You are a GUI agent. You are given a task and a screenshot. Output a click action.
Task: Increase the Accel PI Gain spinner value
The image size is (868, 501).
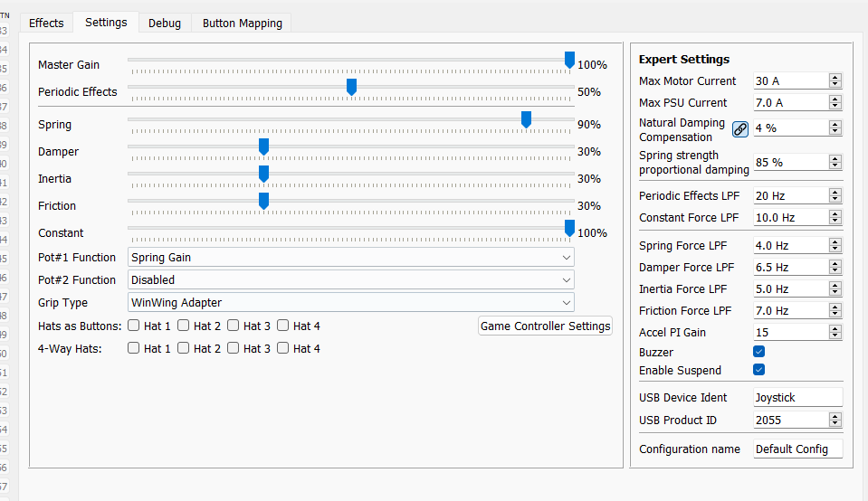point(835,329)
